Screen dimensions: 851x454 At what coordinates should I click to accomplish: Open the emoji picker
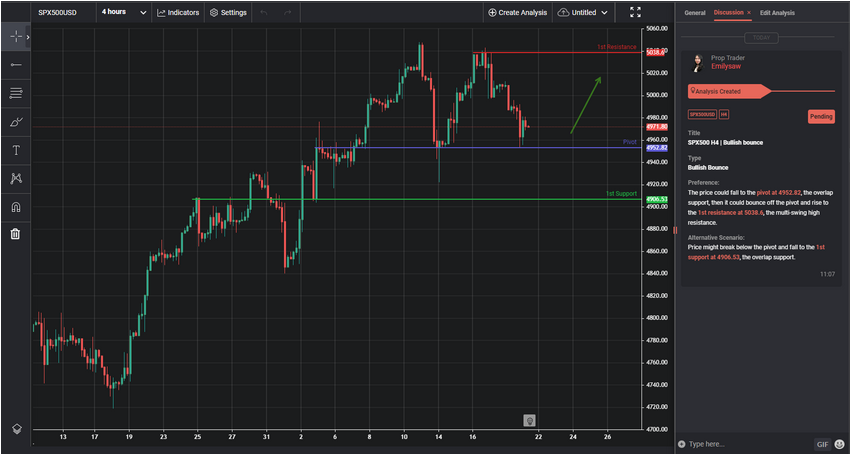(840, 444)
